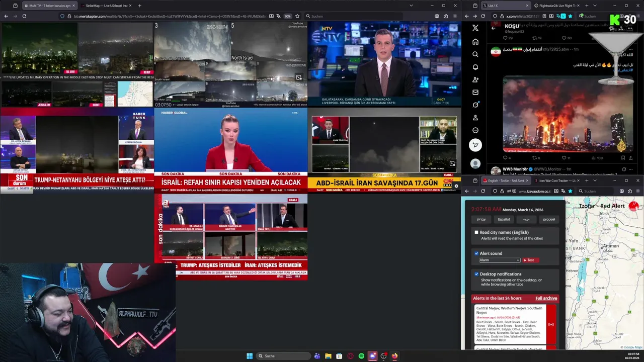
Task: Open X Notifications bell icon
Action: tap(475, 67)
